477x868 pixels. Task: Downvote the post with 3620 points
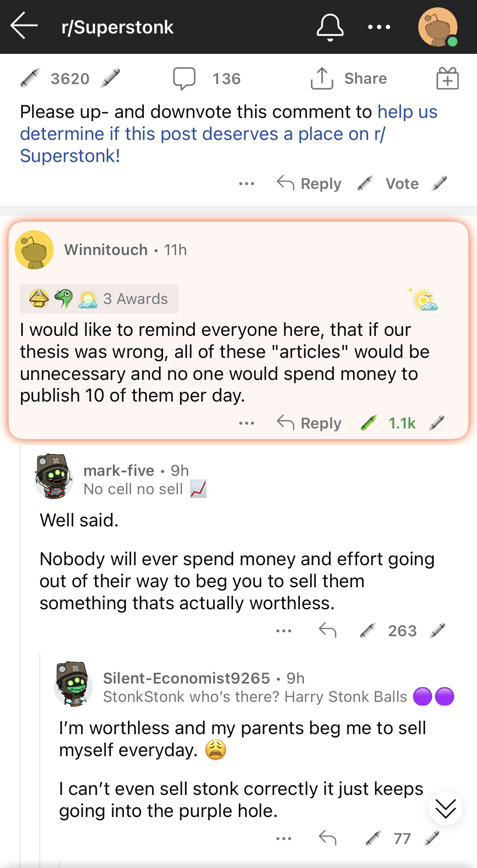110,78
